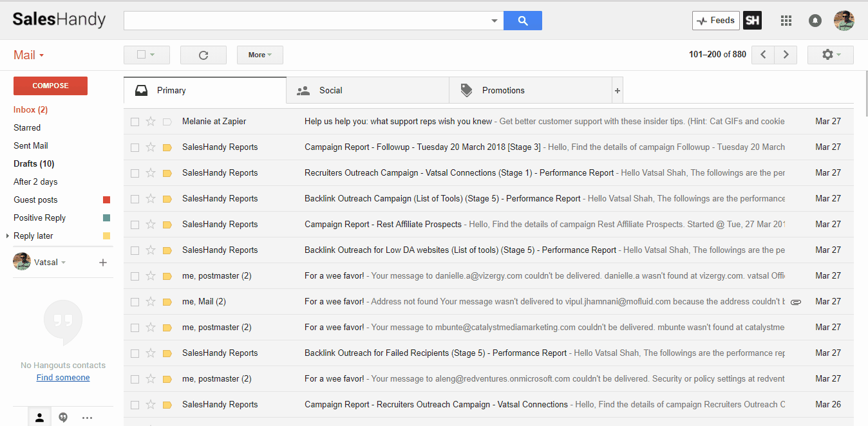
Task: Go to older messages page arrow
Action: (x=786, y=55)
